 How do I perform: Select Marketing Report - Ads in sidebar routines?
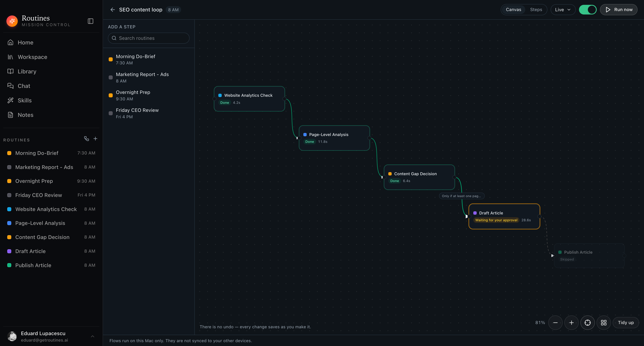51,167
